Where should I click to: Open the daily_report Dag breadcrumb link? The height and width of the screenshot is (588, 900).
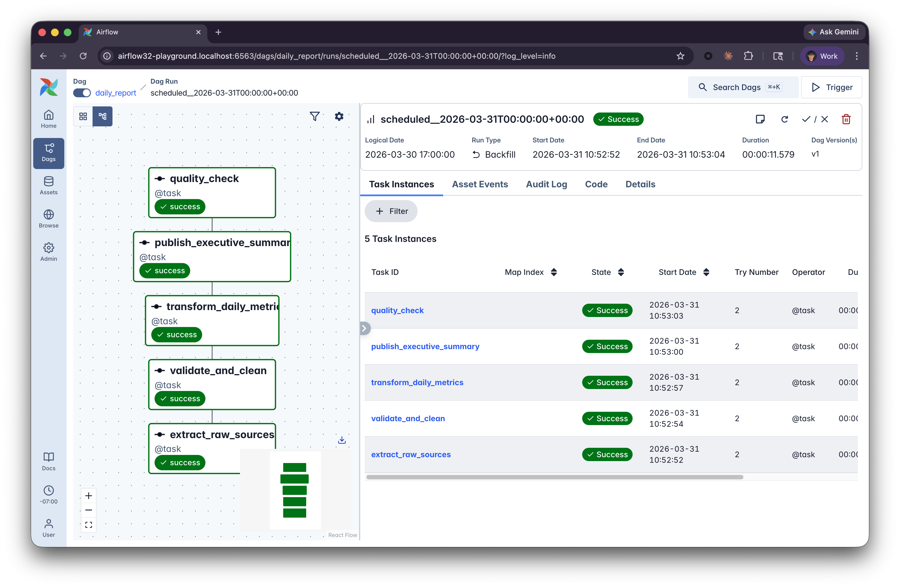point(115,93)
